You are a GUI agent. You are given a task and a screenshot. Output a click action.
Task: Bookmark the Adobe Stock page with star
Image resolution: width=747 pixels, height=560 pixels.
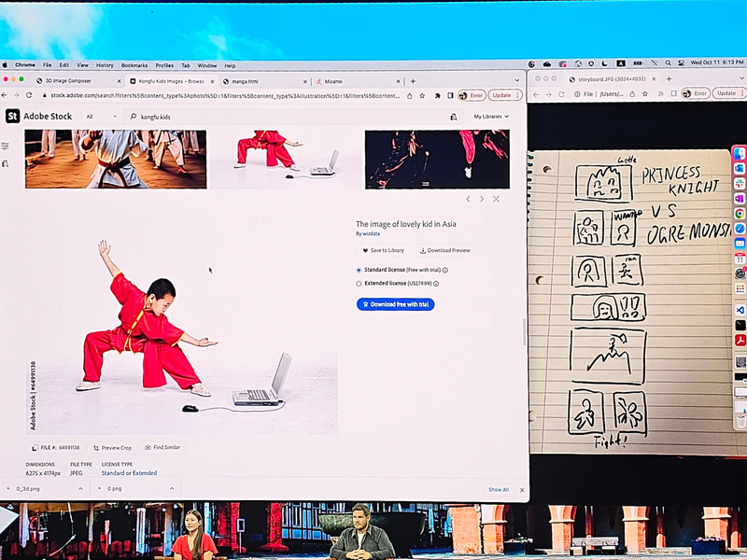422,96
